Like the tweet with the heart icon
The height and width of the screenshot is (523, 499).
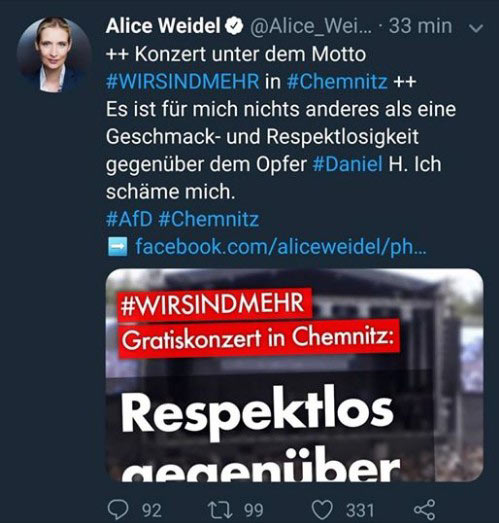click(322, 510)
